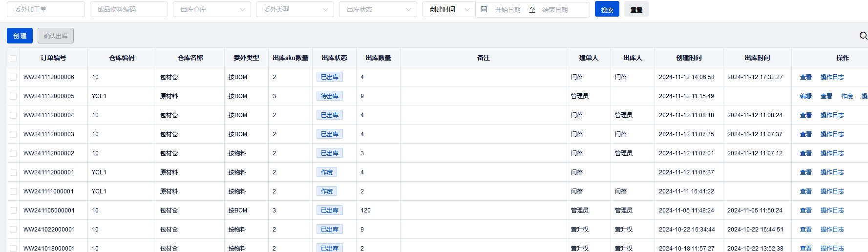Focus the 委外加工单 input field

pyautogui.click(x=46, y=9)
